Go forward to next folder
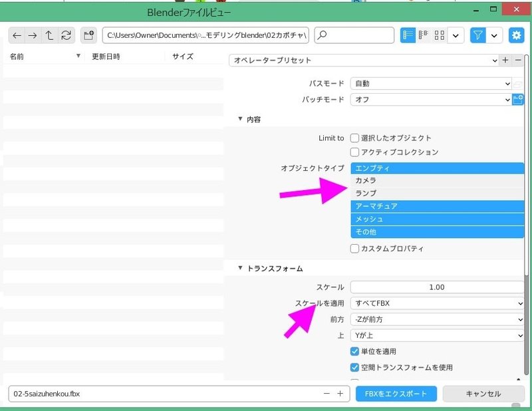Viewport: 532px width, 411px height. click(33, 35)
